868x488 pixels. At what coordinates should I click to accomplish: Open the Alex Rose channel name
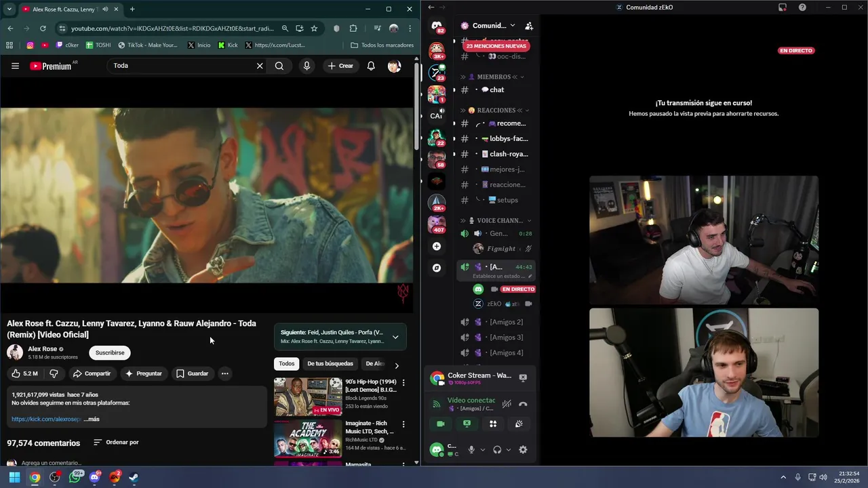pyautogui.click(x=42, y=349)
